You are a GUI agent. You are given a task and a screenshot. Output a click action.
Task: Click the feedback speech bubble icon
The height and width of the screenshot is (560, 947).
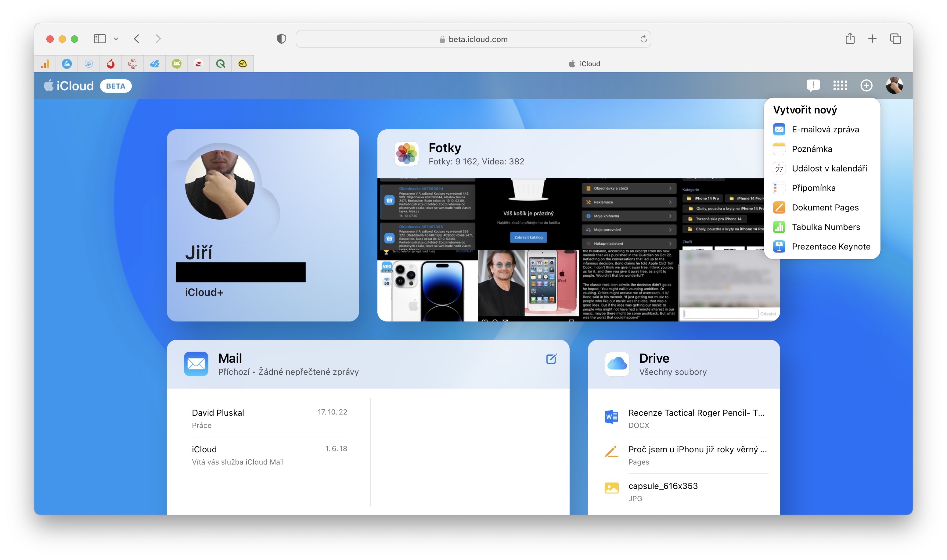point(813,86)
